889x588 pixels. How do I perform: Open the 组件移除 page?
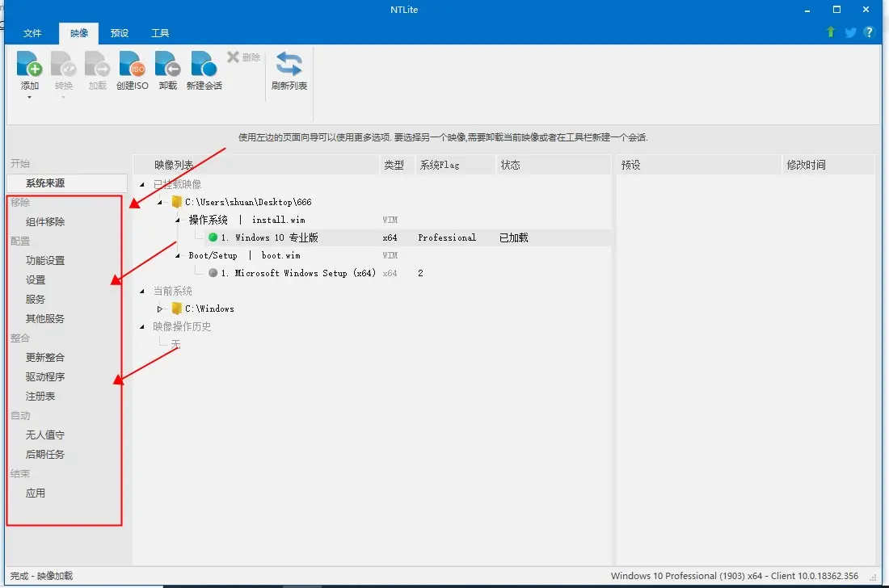[45, 222]
